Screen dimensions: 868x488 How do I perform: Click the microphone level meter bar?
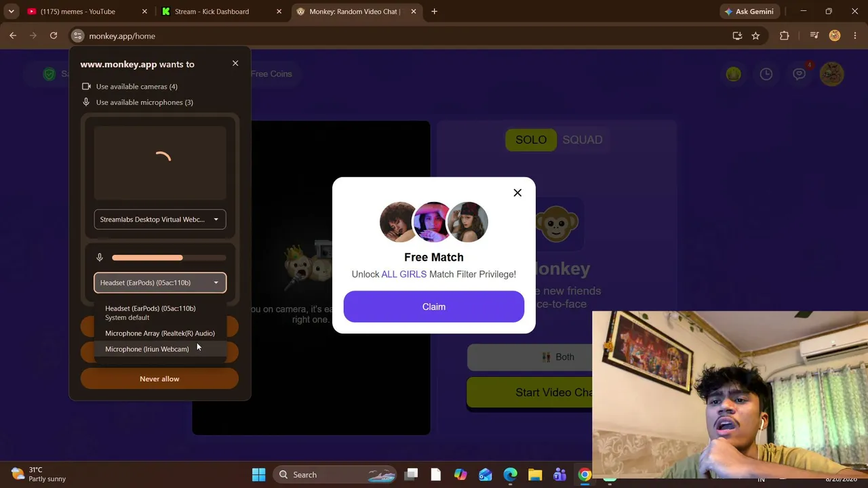(169, 258)
